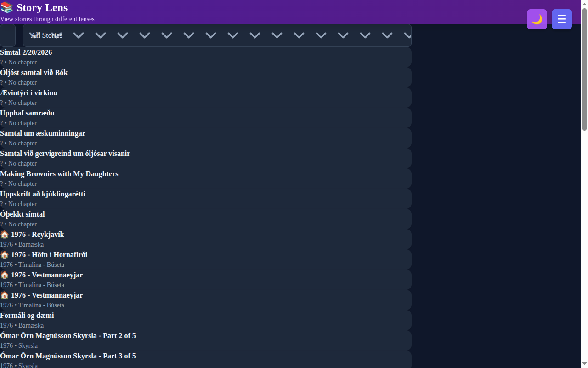Click the house icon beside 1976 - Reykjavík
The image size is (588, 368).
(5, 235)
